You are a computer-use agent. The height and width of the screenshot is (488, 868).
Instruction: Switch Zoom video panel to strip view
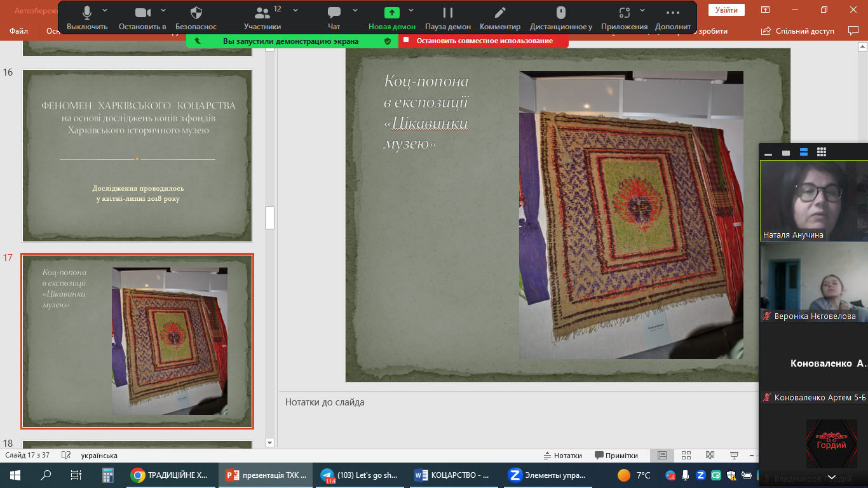tap(804, 152)
